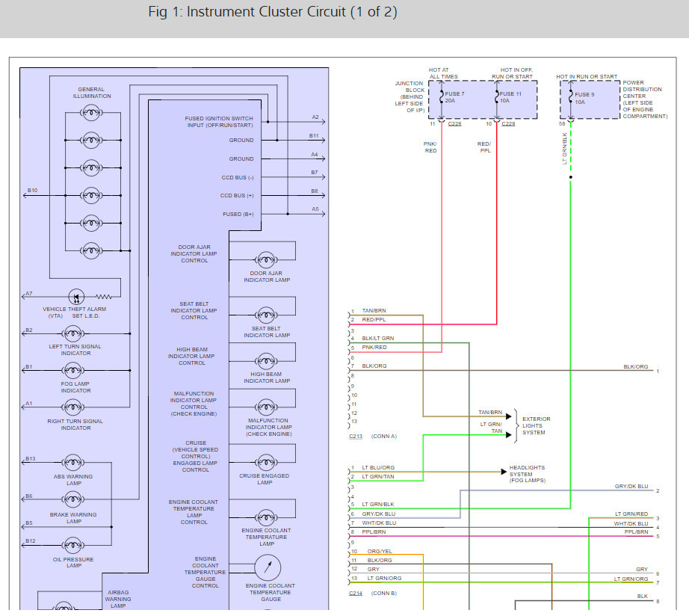The image size is (689, 616).
Task: Open the C228 link beside pin 11
Action: (x=455, y=124)
